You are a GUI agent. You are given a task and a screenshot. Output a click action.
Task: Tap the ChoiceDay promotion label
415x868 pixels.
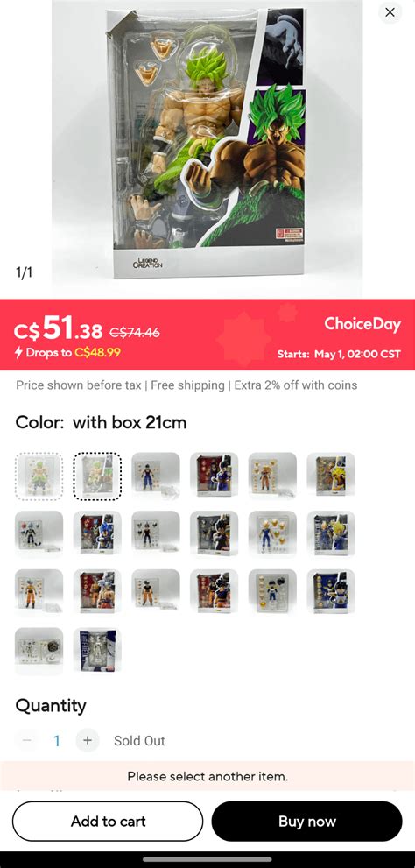pos(362,324)
